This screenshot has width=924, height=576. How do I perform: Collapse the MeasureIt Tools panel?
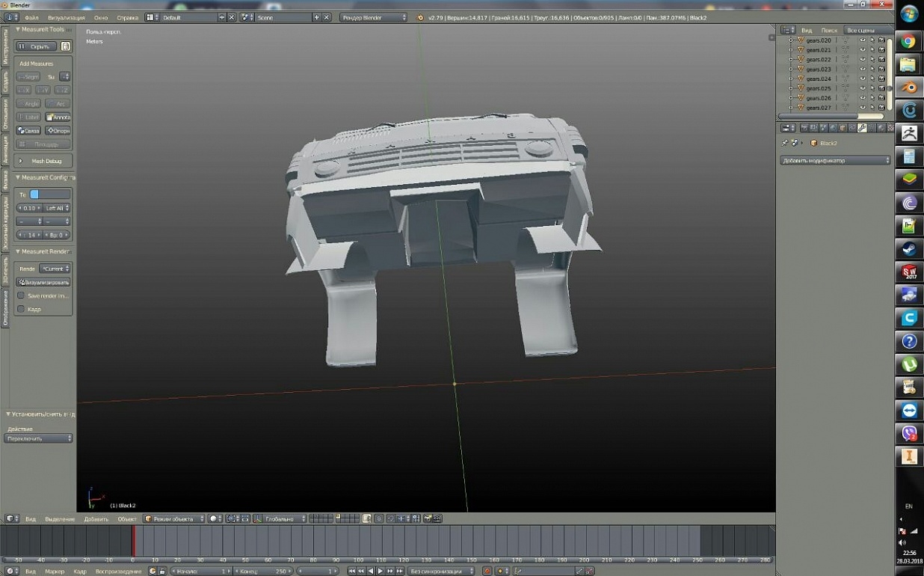coord(18,29)
